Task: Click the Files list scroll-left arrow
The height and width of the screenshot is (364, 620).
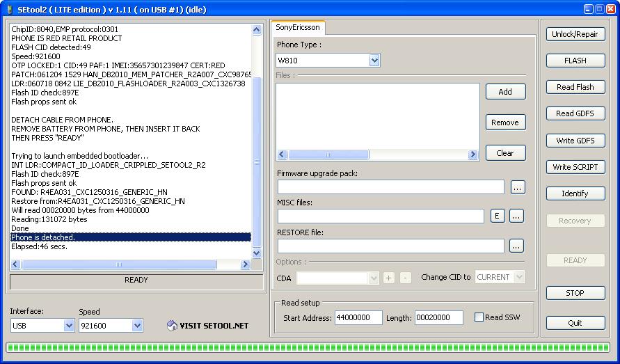Action: click(x=282, y=155)
